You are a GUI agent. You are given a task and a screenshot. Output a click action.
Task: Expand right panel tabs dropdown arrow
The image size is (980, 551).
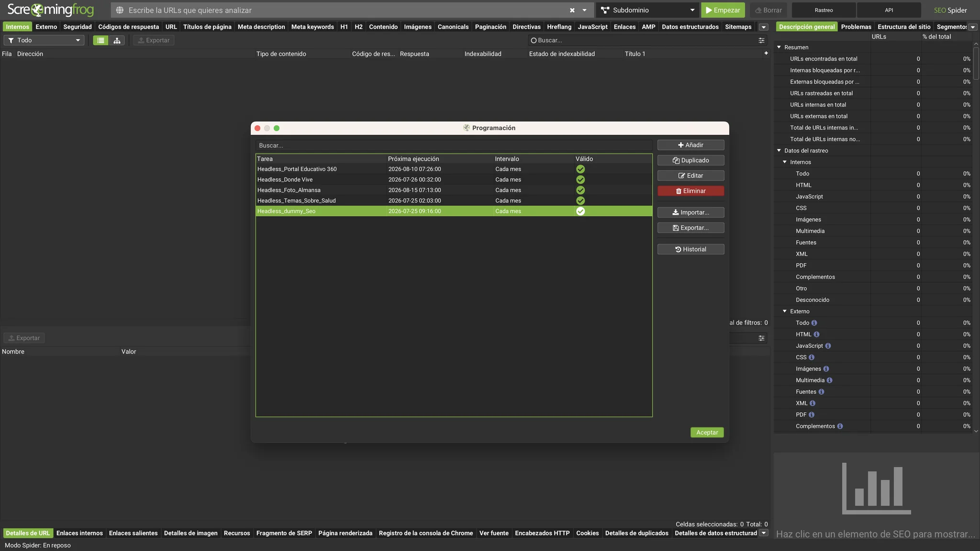[x=973, y=27]
